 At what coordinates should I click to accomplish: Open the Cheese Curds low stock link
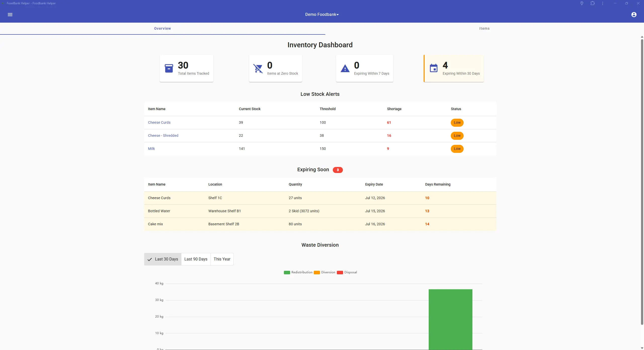[x=159, y=122]
